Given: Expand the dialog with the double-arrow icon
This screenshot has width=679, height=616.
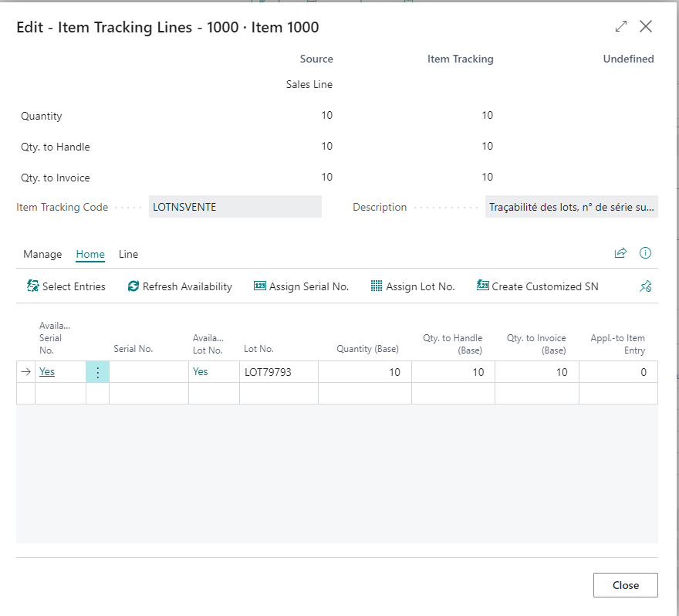Looking at the screenshot, I should pos(621,26).
